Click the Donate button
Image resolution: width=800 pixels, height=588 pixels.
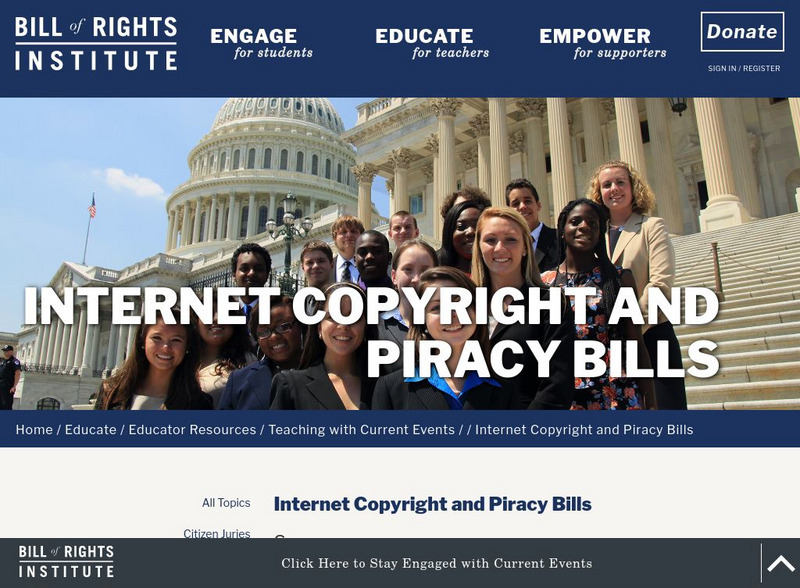(742, 32)
